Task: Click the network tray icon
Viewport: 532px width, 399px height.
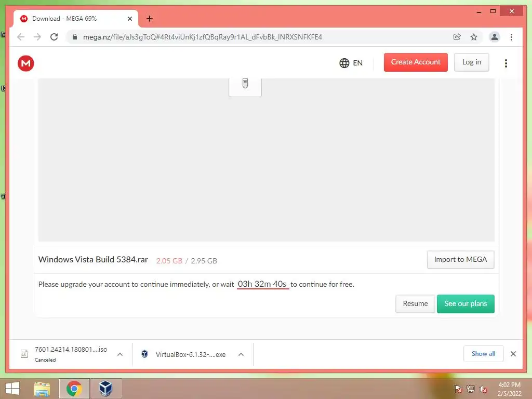Action: click(470, 389)
